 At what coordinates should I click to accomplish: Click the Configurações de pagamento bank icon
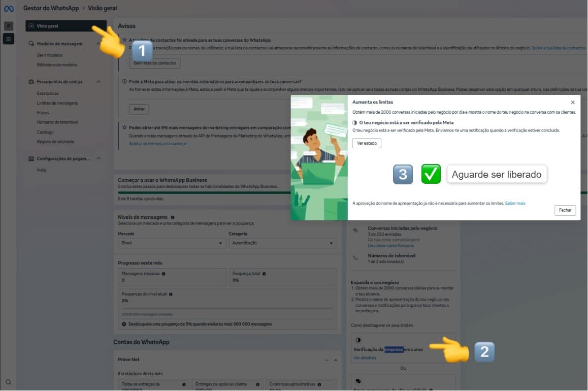(31, 158)
